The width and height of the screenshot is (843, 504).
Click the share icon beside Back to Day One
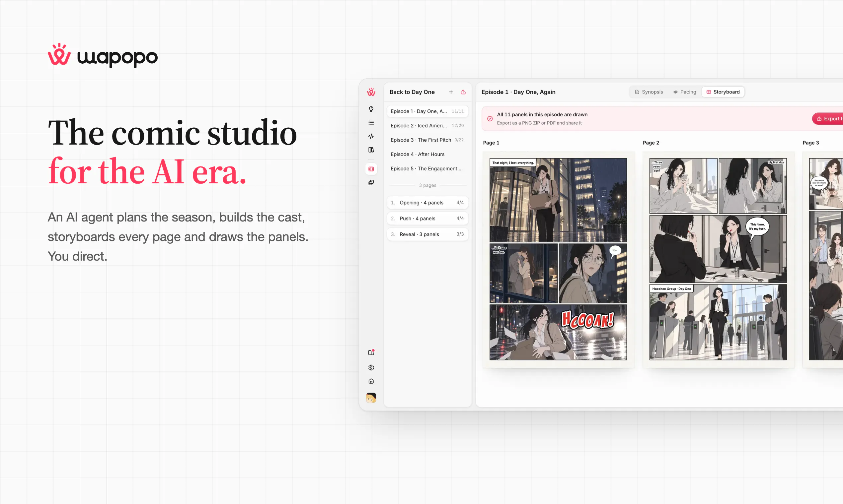click(x=463, y=92)
